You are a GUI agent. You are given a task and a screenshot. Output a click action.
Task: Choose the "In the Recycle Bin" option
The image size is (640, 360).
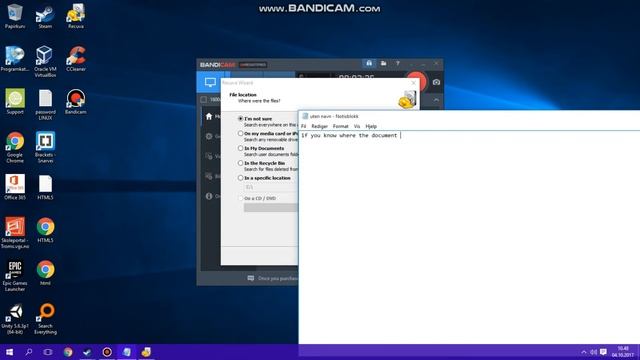240,163
